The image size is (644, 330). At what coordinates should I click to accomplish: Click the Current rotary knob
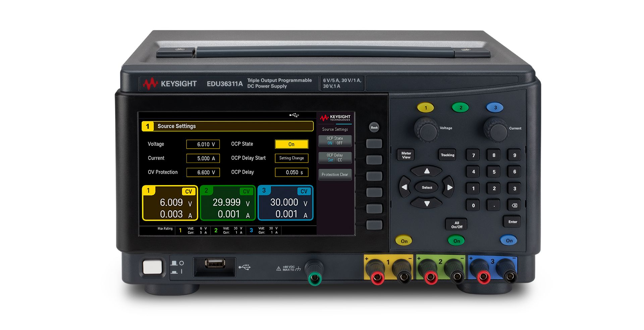click(x=496, y=130)
